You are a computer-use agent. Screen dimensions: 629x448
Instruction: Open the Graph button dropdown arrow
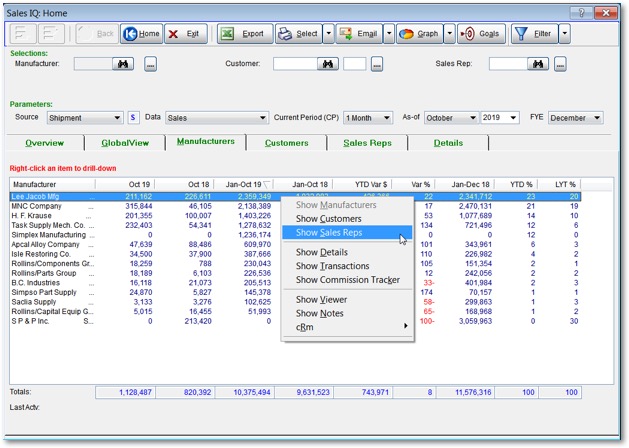(449, 34)
